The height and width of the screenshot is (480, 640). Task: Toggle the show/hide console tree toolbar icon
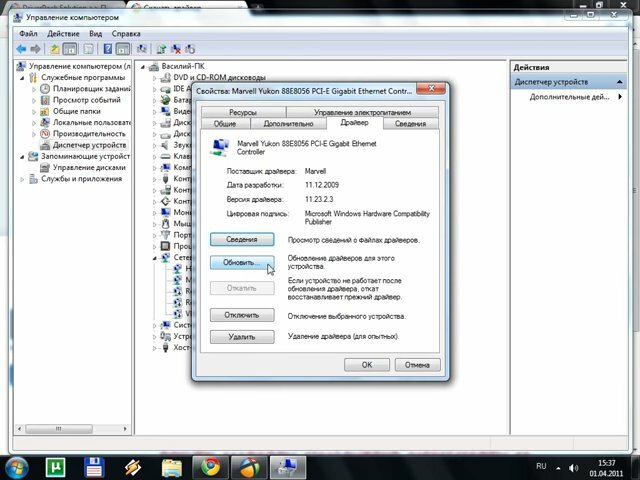pyautogui.click(x=70, y=49)
